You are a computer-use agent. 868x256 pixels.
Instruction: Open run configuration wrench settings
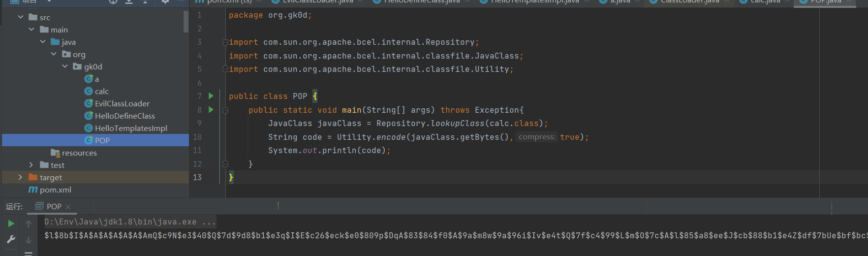11,239
